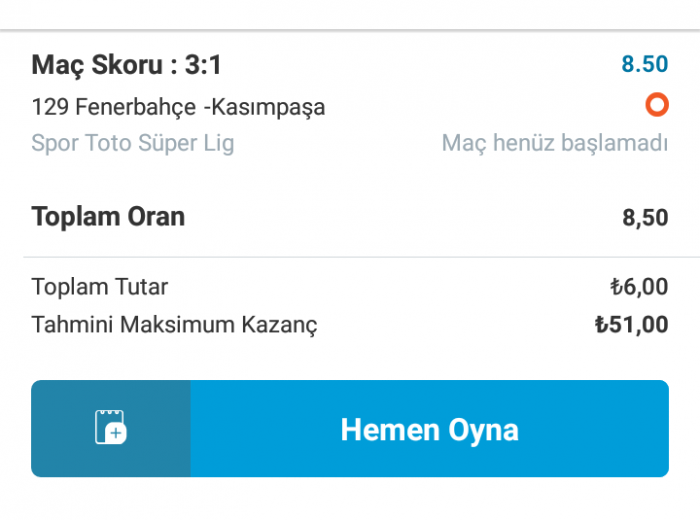
Task: Click the Toplam Tutar label
Action: click(x=100, y=287)
